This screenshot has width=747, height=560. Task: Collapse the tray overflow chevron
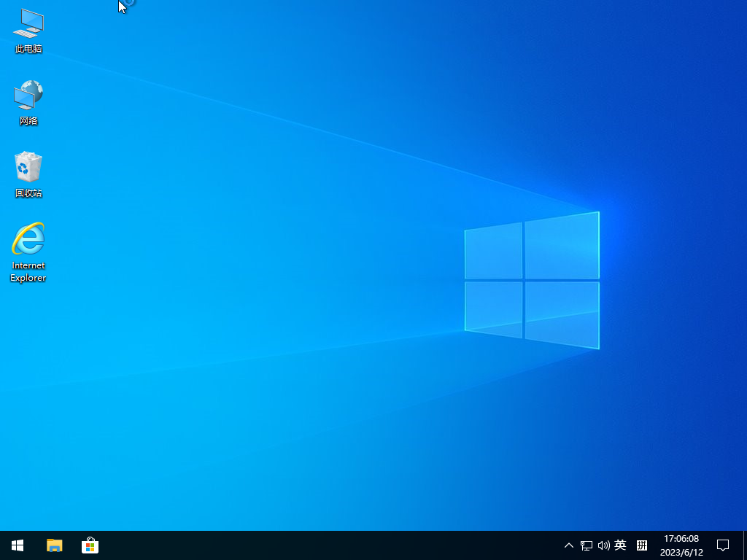click(568, 545)
